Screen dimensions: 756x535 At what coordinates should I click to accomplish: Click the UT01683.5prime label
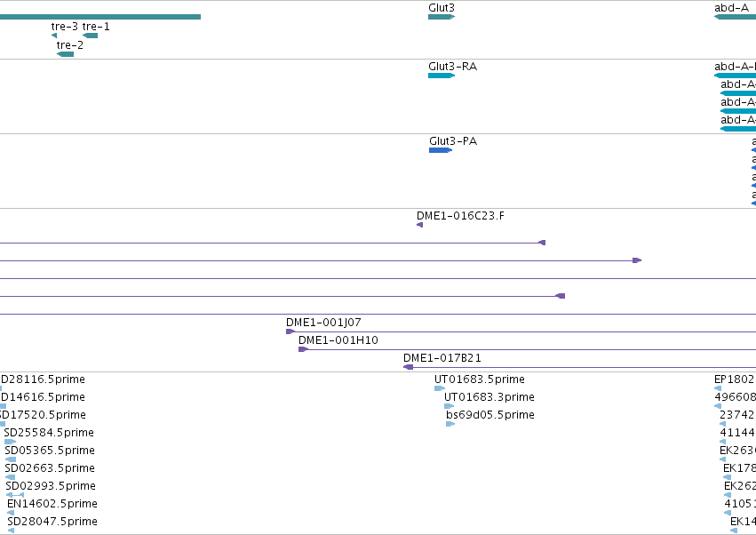click(479, 379)
